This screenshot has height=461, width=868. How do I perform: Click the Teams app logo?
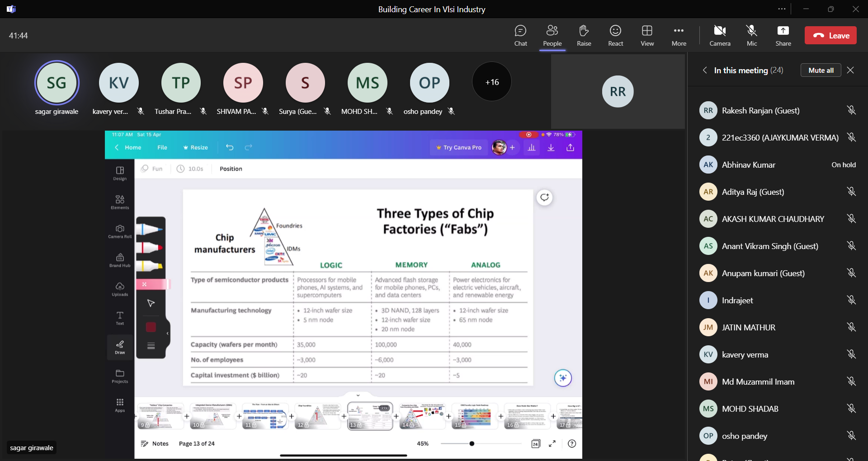coord(11,9)
